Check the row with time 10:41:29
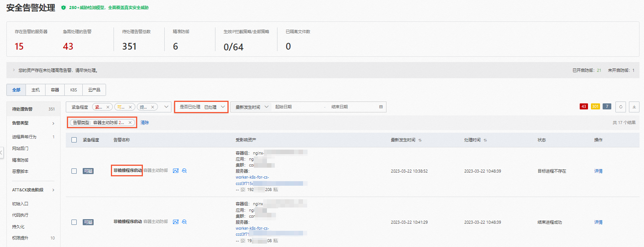644x247 pixels. point(74,222)
